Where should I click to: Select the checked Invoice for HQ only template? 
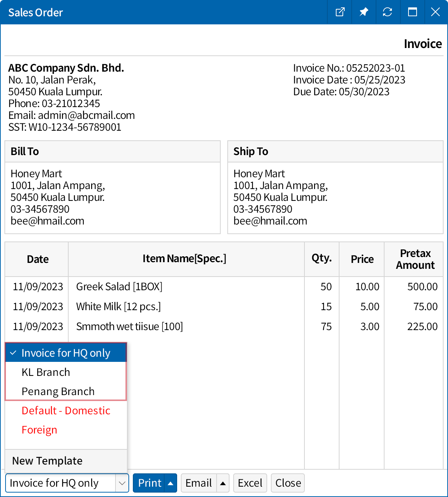click(x=66, y=353)
